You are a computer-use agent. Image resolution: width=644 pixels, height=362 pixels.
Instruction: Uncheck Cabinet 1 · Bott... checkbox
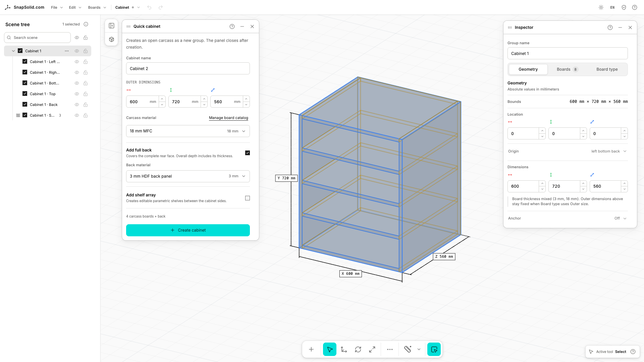25,83
